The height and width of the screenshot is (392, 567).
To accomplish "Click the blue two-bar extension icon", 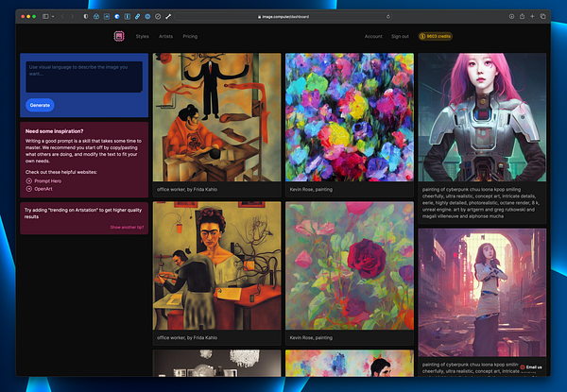I will pyautogui.click(x=128, y=17).
